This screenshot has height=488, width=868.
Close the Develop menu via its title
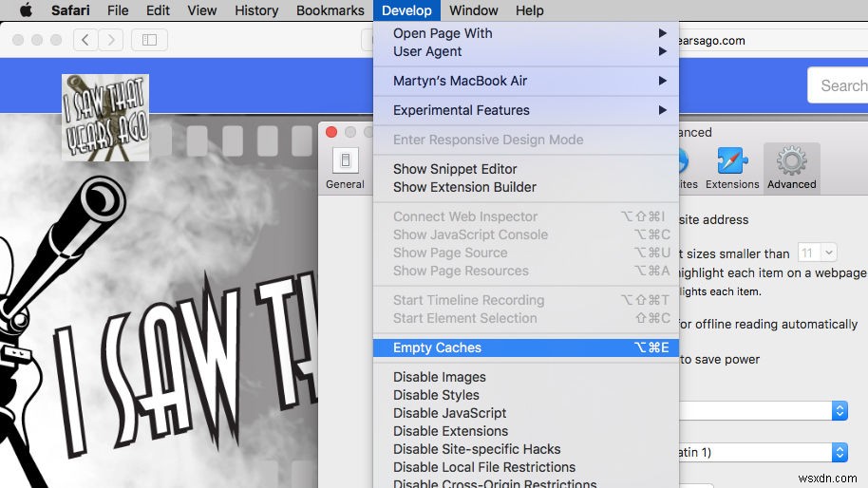406,10
